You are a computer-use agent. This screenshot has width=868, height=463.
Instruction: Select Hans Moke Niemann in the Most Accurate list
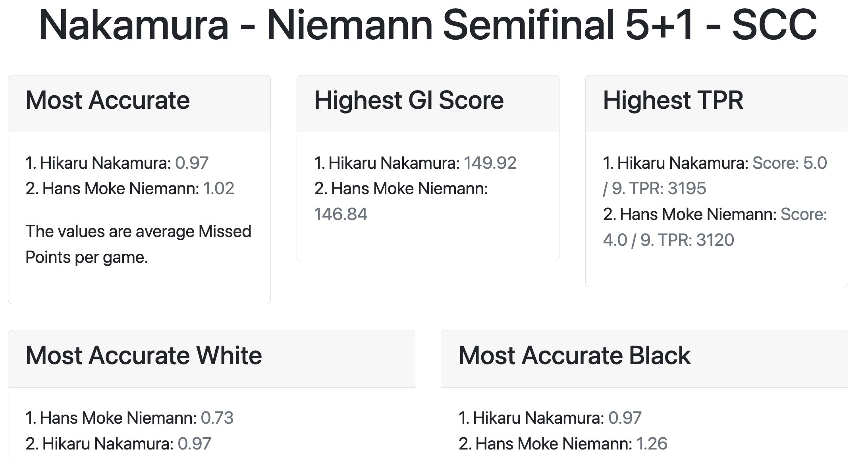(x=120, y=189)
